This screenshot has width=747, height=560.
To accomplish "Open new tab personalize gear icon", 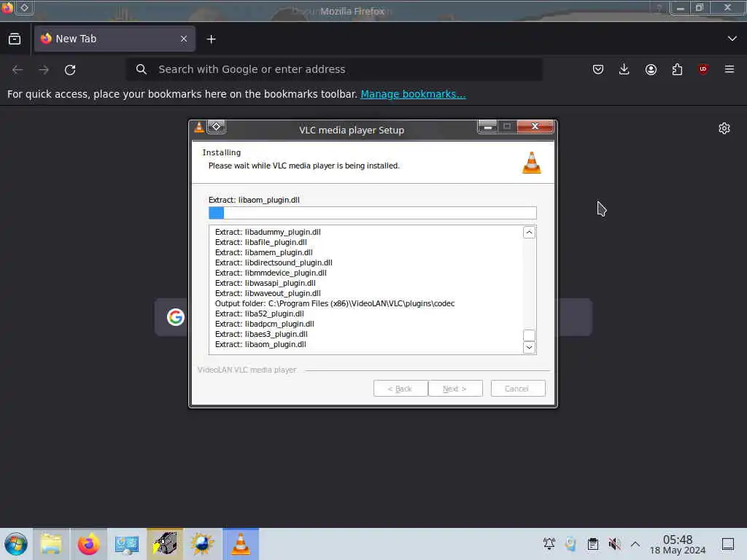I will click(724, 128).
